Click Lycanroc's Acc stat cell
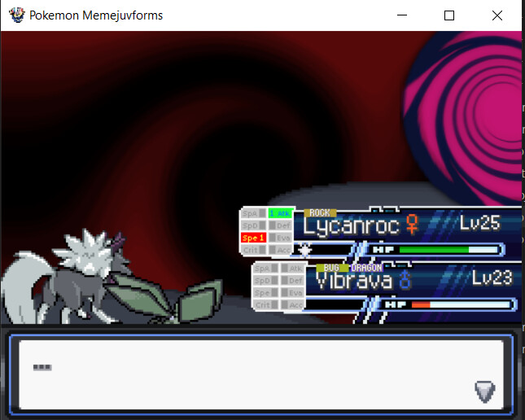The width and height of the screenshot is (525, 420). point(281,250)
